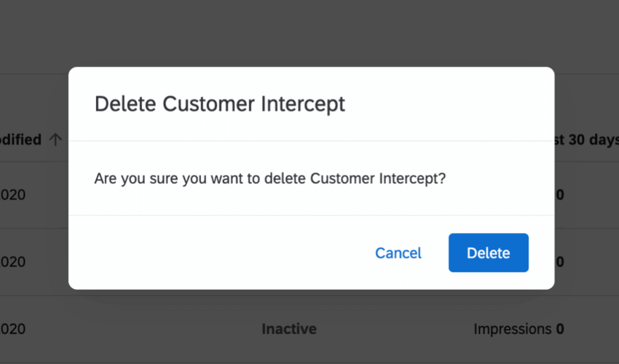Select the third row's 2020 date

tap(13, 329)
